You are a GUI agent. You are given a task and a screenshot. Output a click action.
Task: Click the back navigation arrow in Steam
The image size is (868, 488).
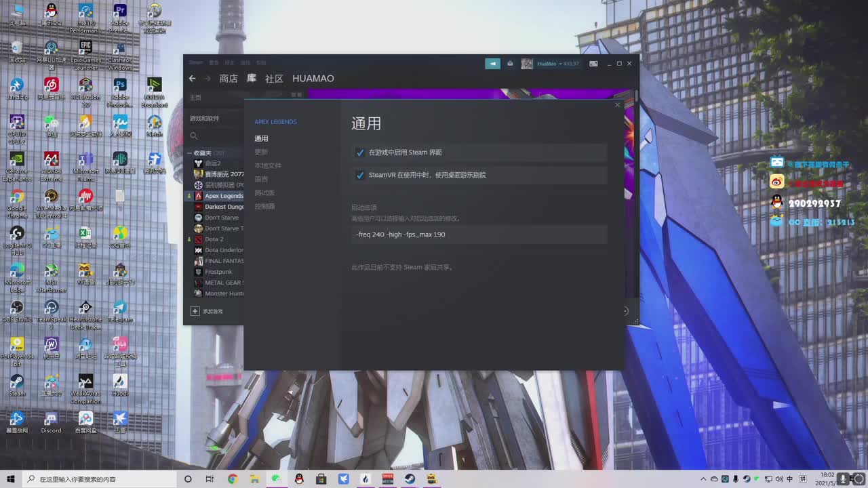pyautogui.click(x=192, y=79)
